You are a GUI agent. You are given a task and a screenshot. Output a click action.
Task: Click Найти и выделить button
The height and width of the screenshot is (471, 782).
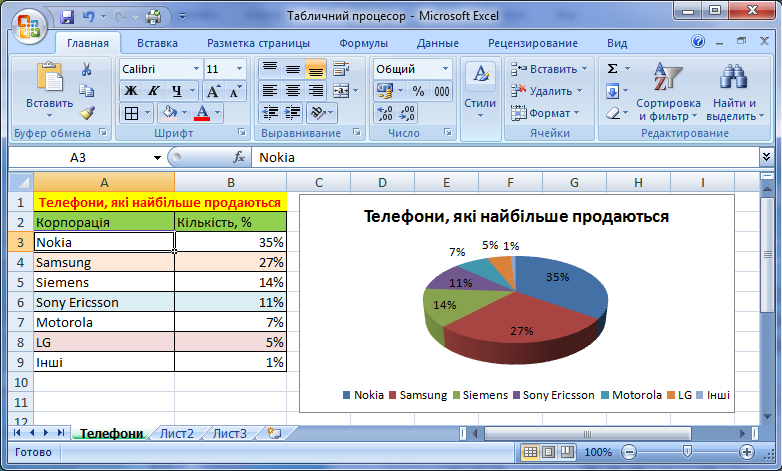[x=735, y=91]
